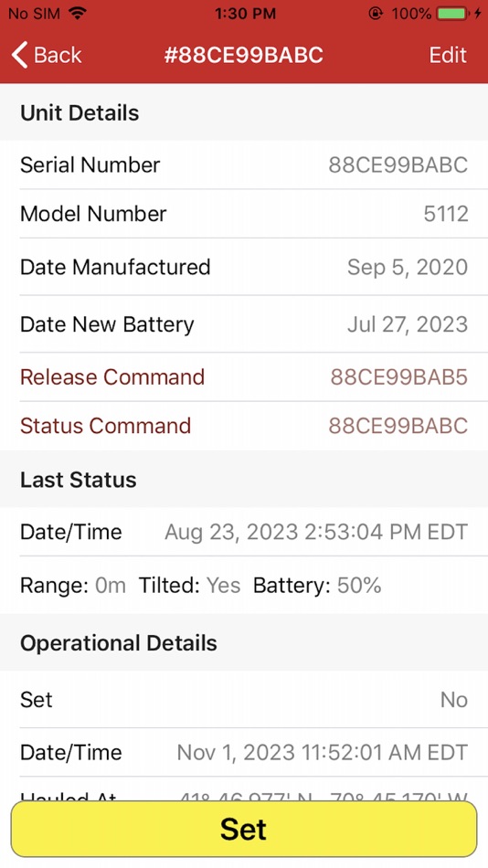Select the Release Command row
The image size is (488, 868).
(x=244, y=377)
